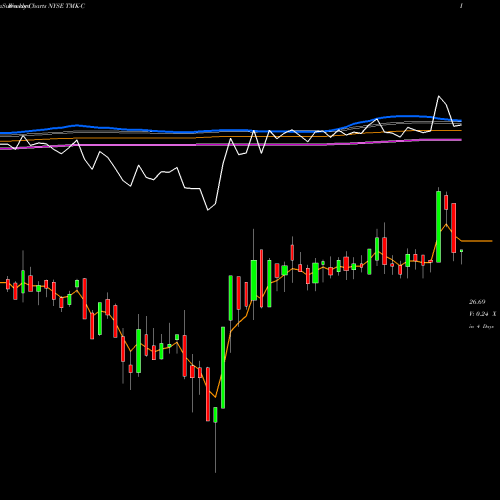Click the 'in 4 Days' label

click(x=481, y=327)
